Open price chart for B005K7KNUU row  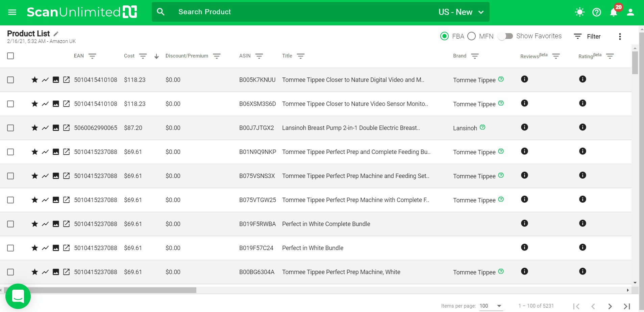pyautogui.click(x=45, y=80)
